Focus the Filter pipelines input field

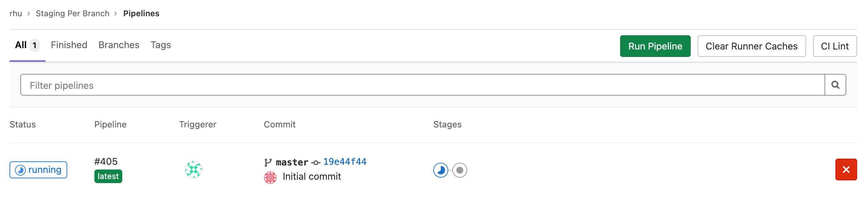423,85
